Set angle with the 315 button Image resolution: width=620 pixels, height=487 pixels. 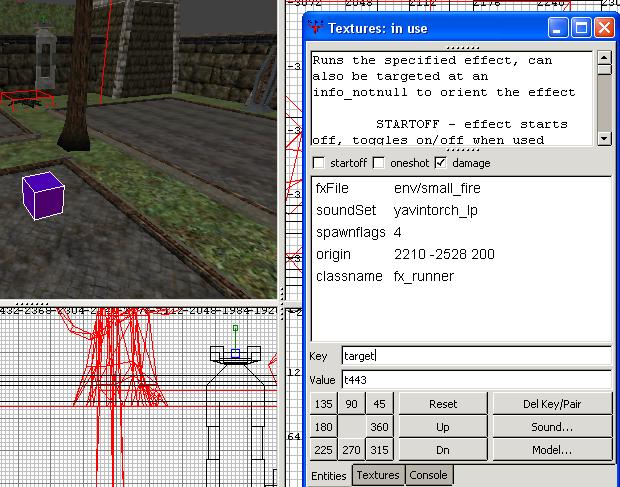[379, 450]
